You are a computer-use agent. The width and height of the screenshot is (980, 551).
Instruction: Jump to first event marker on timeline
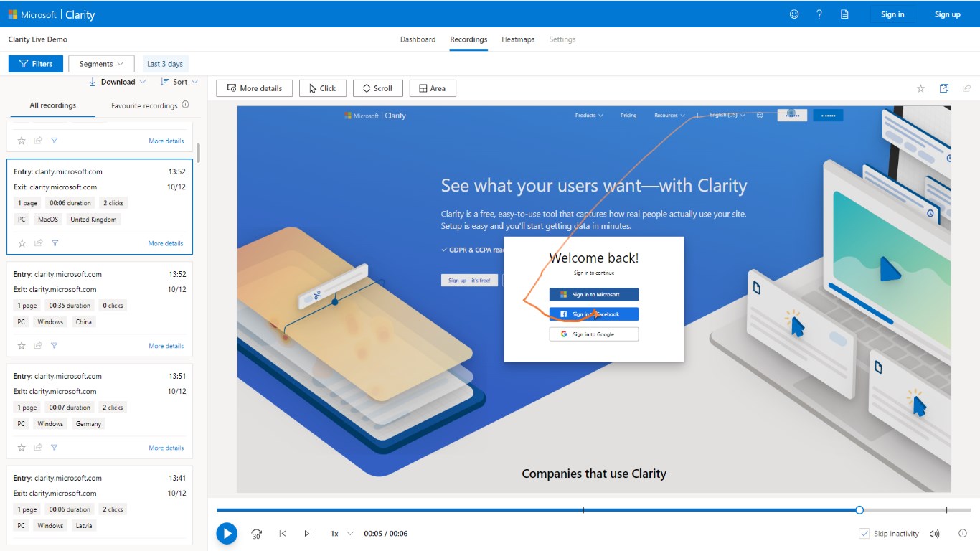pyautogui.click(x=583, y=510)
